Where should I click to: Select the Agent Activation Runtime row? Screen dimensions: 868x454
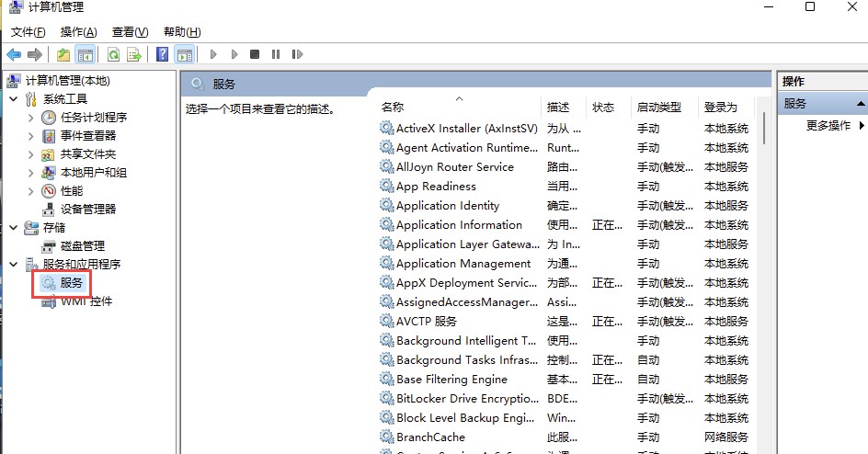565,148
